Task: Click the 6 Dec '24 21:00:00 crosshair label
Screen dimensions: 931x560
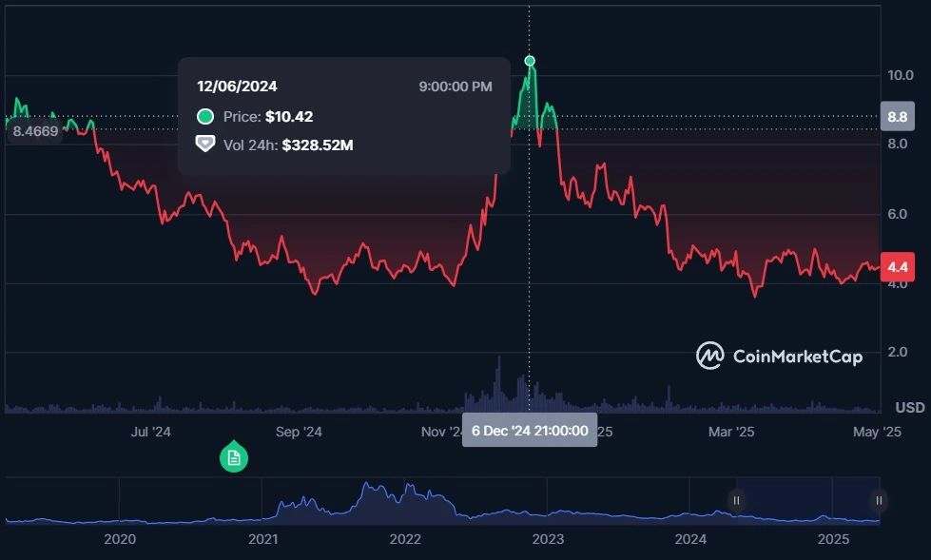Action: point(530,431)
